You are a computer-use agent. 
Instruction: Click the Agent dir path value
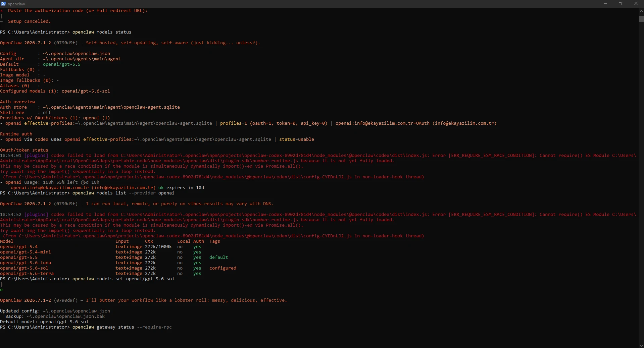pos(82,59)
